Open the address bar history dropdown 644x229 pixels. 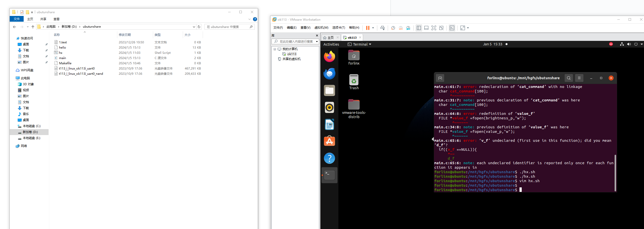click(194, 27)
